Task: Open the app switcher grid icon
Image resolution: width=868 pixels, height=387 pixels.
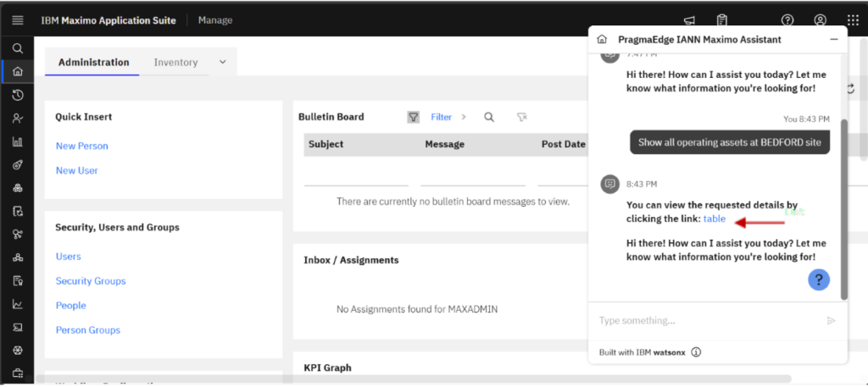Action: coord(853,20)
